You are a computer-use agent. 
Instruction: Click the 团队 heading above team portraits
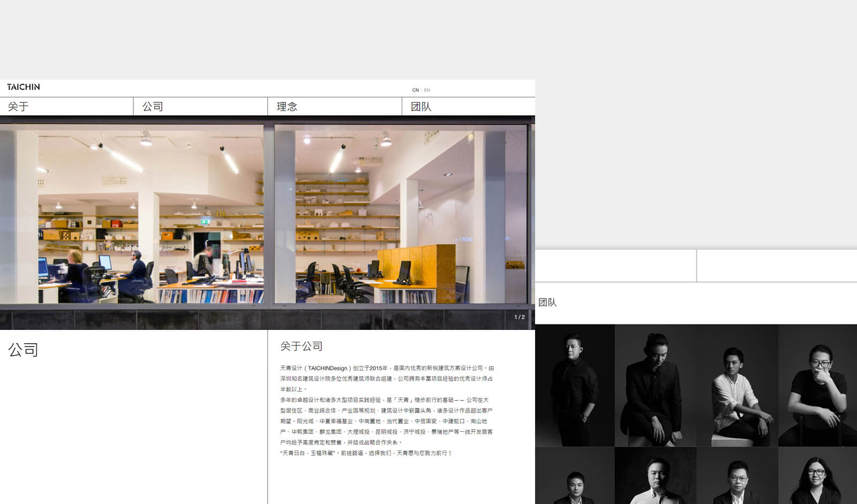pyautogui.click(x=547, y=303)
